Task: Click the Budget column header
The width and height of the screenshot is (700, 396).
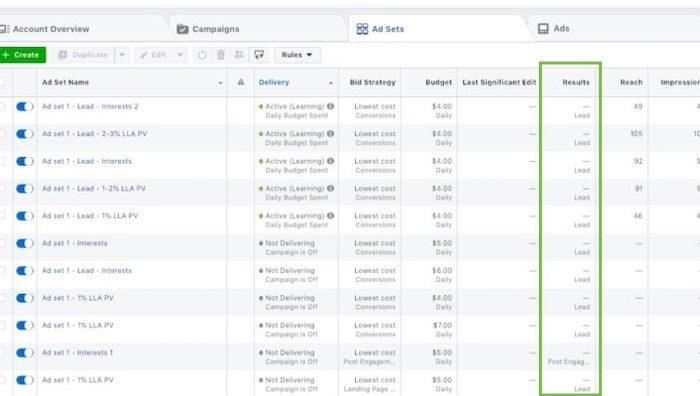Action: pos(438,82)
